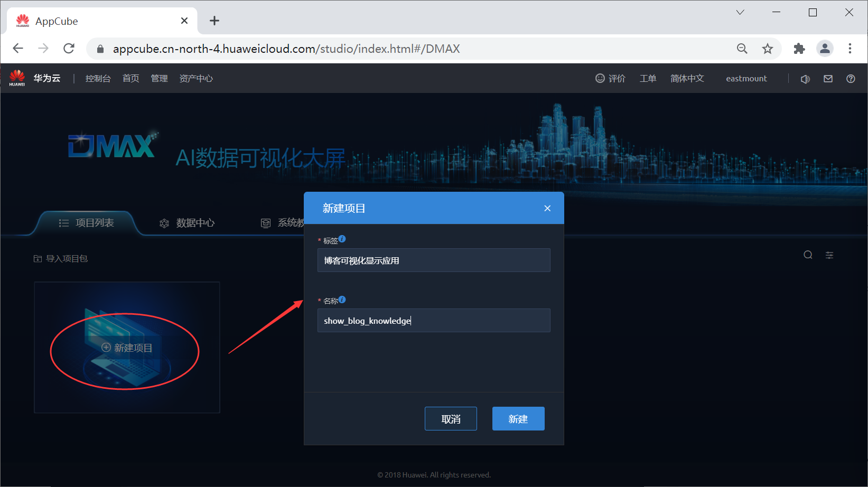The width and height of the screenshot is (868, 487).
Task: Bookmark this page with the star icon
Action: click(768, 49)
